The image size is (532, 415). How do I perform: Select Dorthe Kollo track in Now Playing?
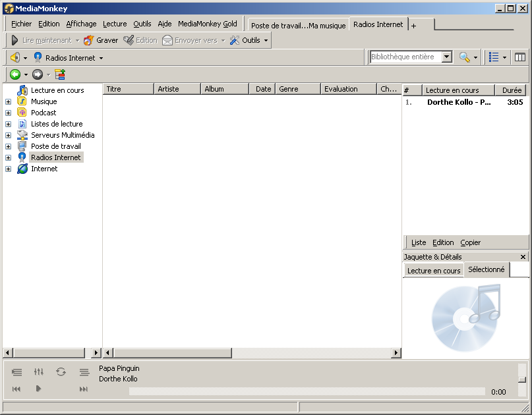(x=465, y=102)
